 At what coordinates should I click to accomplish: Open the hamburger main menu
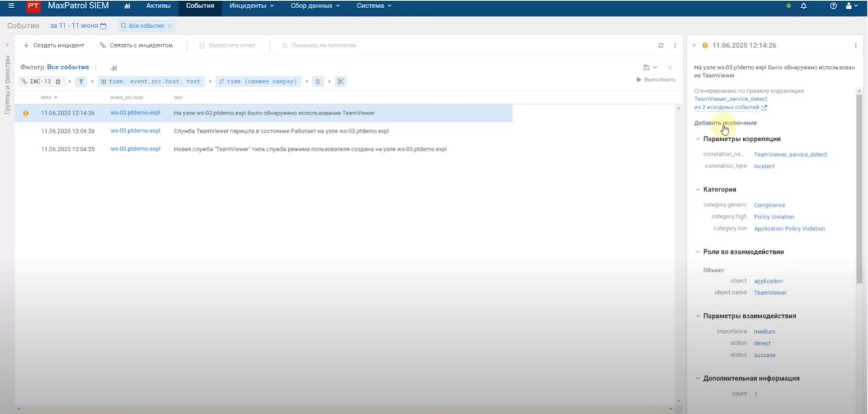[11, 6]
